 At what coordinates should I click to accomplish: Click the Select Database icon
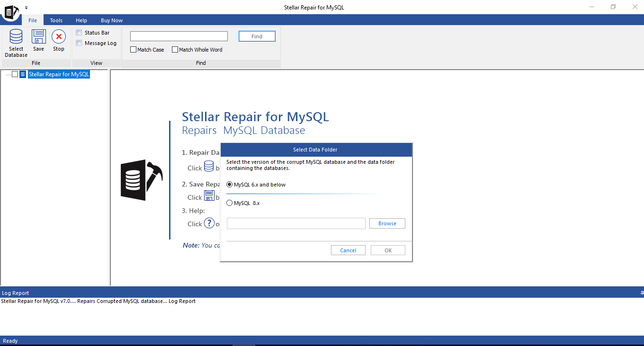[x=16, y=37]
